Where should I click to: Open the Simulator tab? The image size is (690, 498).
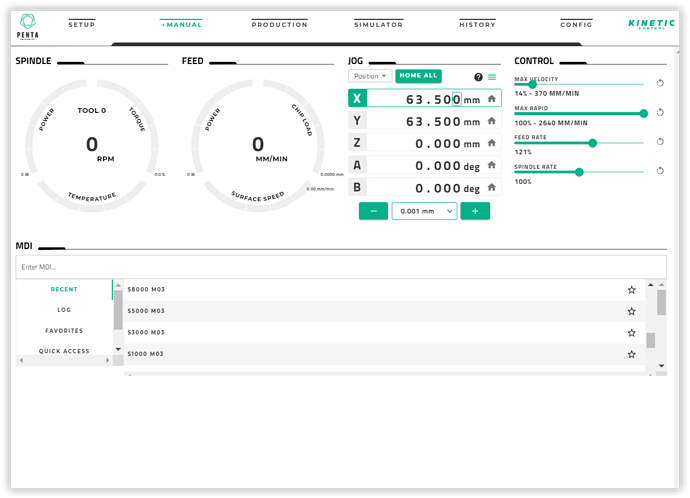378,24
